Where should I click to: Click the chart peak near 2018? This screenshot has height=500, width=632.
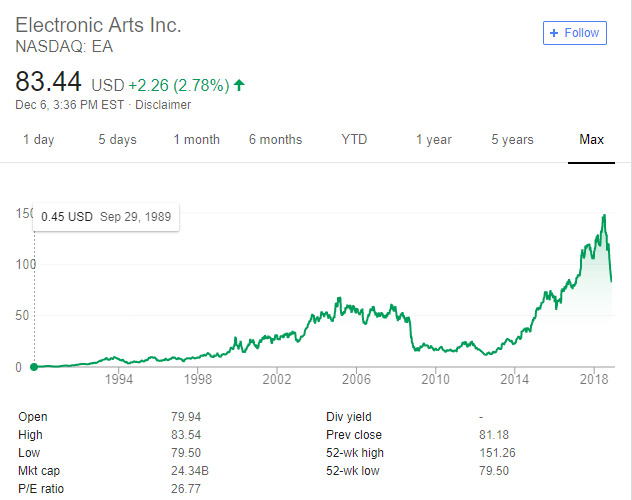tap(604, 216)
